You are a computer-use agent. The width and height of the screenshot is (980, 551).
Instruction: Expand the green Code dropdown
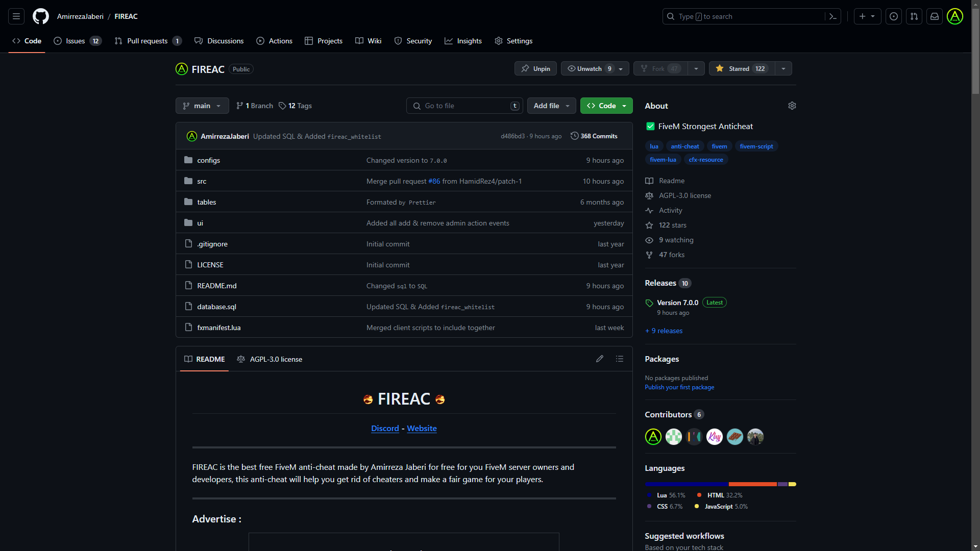point(606,106)
